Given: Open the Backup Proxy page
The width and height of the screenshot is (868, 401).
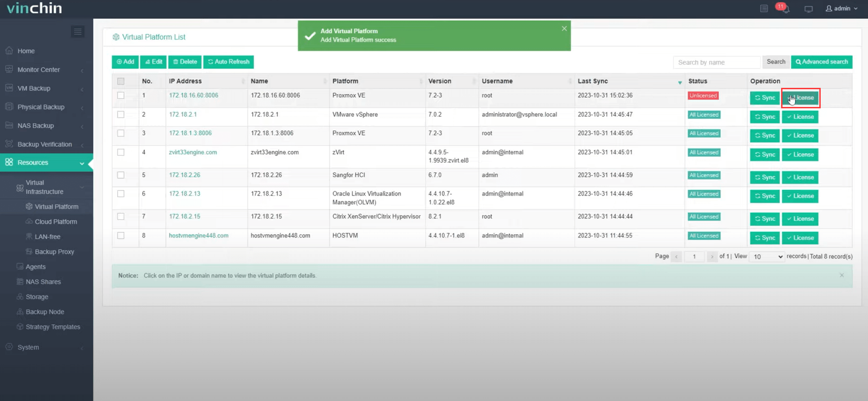Looking at the screenshot, I should tap(54, 252).
